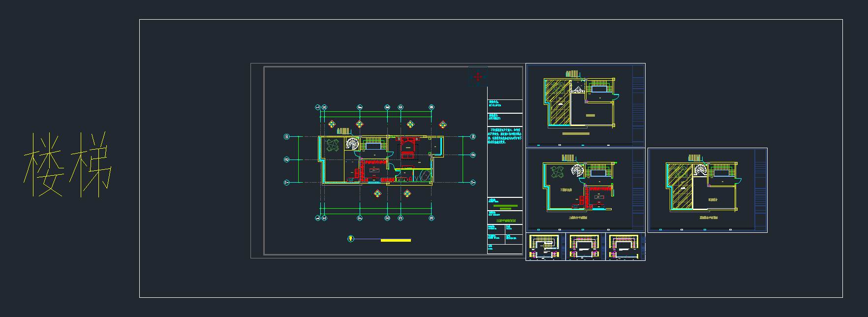Click the yellow scale bar below the main plan
Viewport: 868px width, 317px height.
click(396, 240)
